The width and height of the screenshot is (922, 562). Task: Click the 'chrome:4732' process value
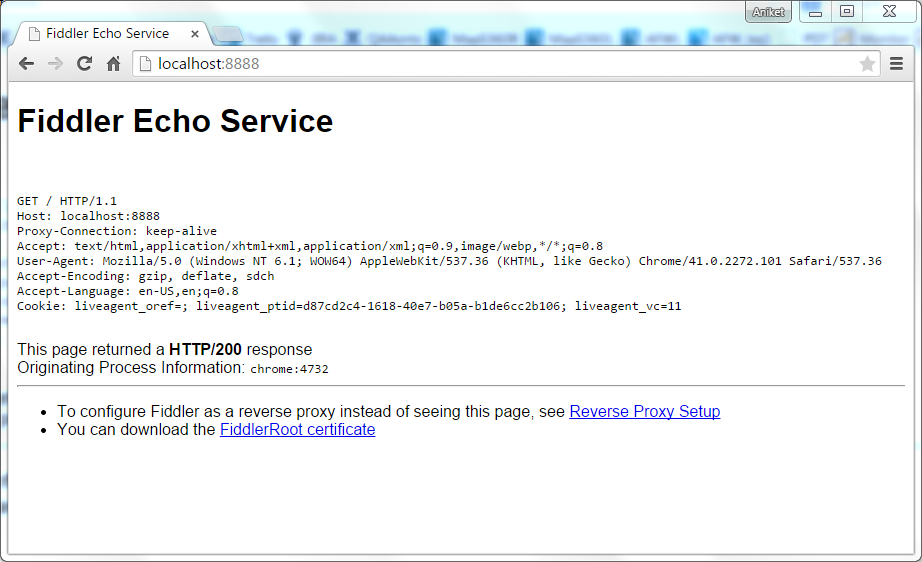pyautogui.click(x=289, y=369)
